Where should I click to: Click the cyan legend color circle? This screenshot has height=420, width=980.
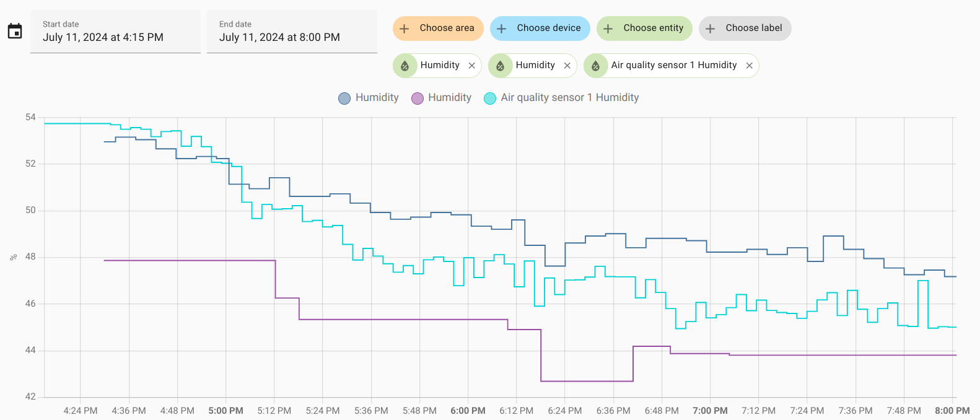pos(490,98)
